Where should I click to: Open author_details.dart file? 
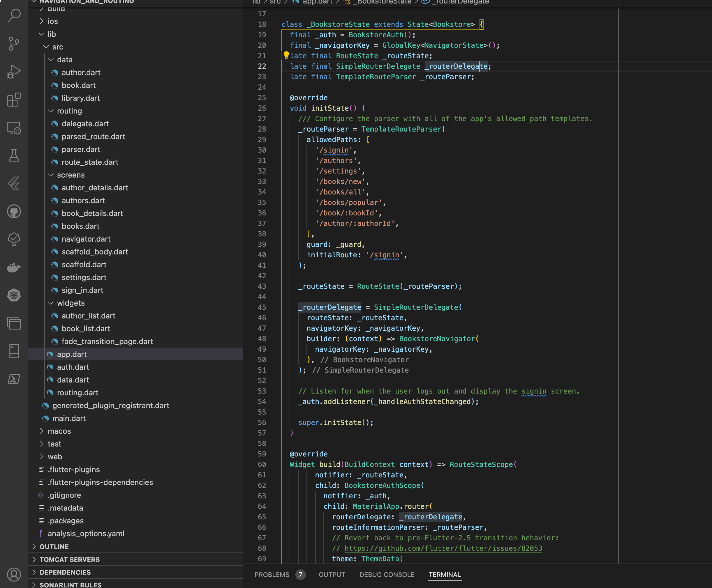click(95, 188)
